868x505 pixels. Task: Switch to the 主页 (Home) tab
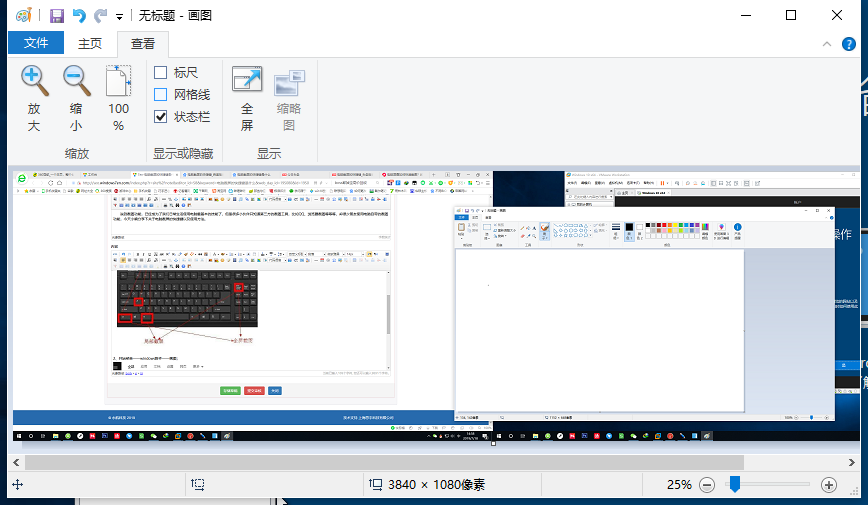coord(90,43)
